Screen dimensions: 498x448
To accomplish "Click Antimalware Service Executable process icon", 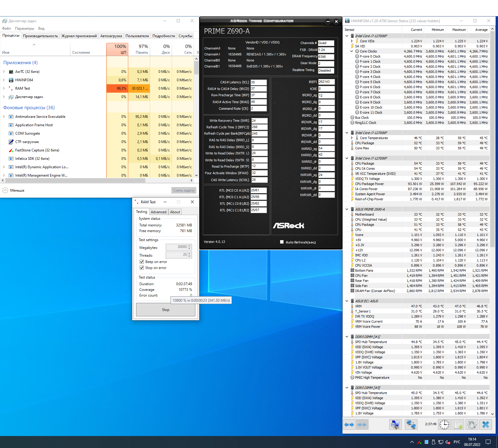I will point(11,117).
